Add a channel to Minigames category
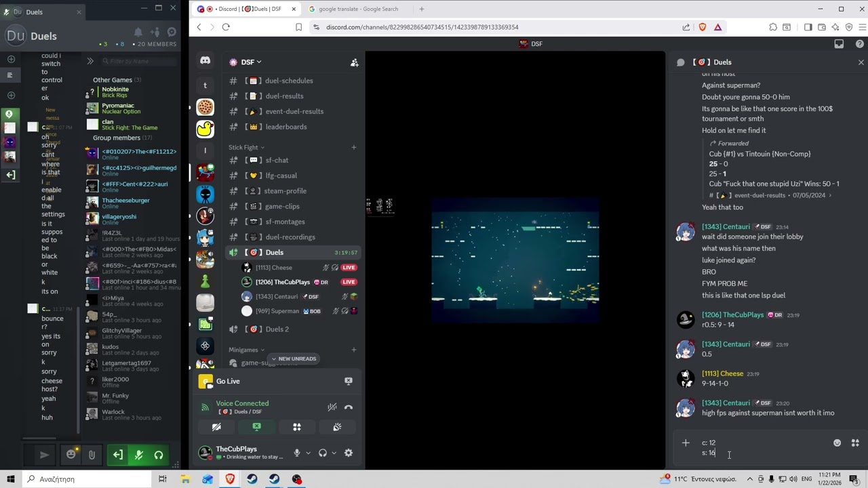Screen dimensions: 868x488 [353, 350]
